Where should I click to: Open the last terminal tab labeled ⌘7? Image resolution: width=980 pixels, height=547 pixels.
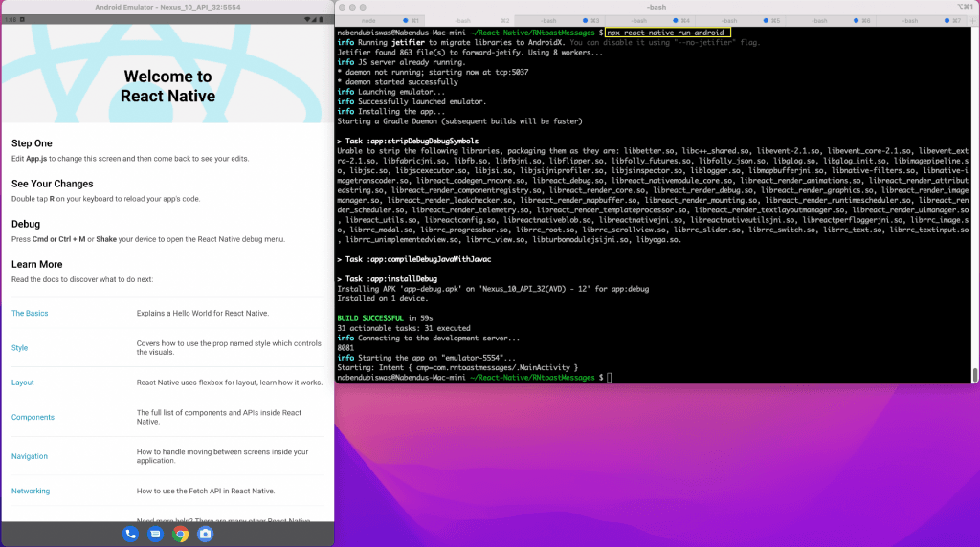coord(909,20)
